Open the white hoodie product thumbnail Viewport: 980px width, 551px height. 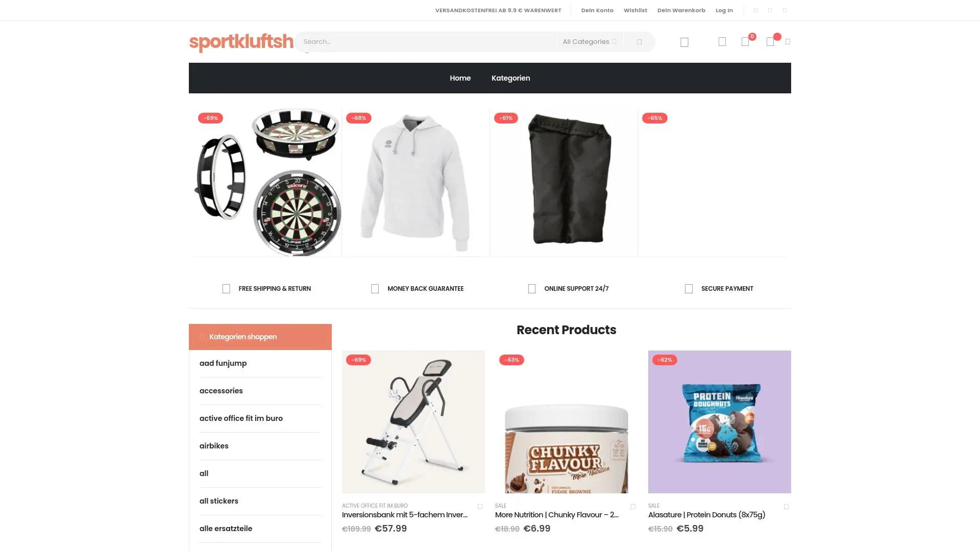415,183
